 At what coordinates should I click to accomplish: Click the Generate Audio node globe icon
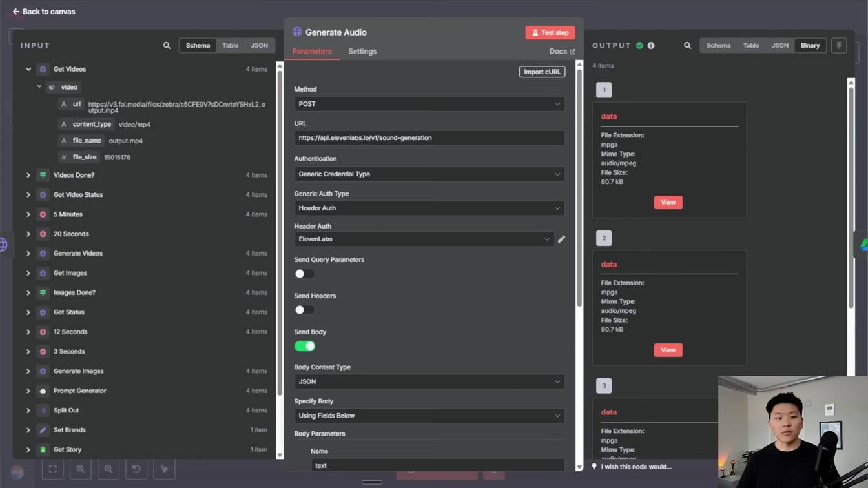(x=297, y=32)
